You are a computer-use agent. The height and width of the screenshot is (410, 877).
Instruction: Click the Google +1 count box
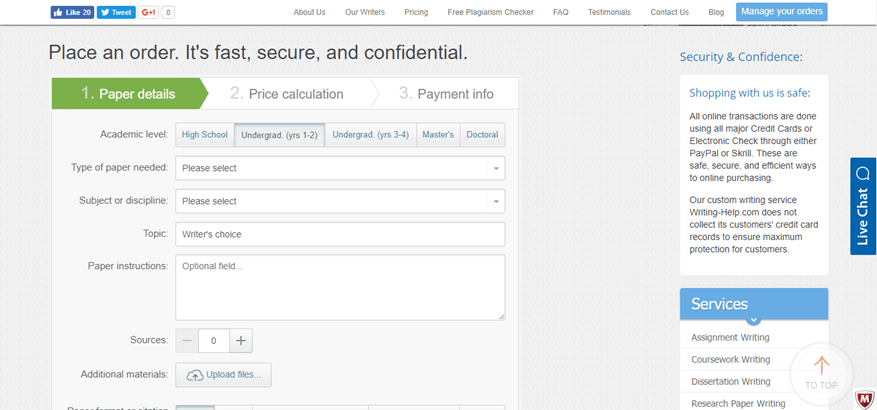[x=168, y=12]
